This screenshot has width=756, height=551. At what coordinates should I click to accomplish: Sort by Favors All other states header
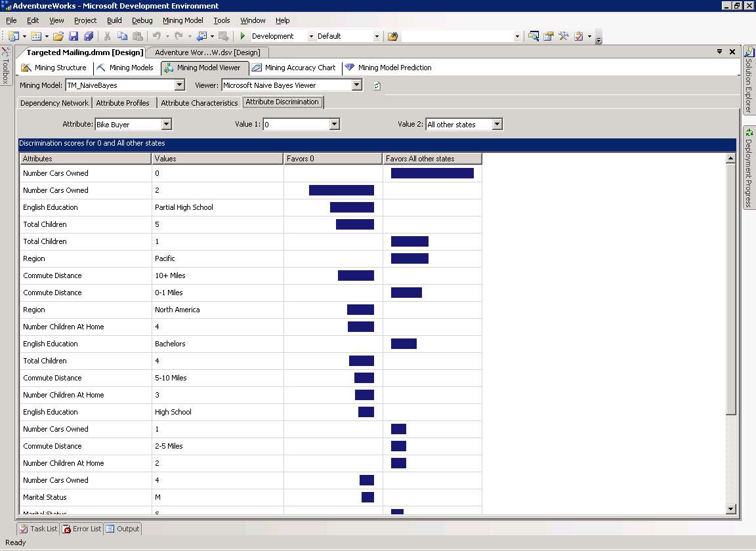[432, 159]
